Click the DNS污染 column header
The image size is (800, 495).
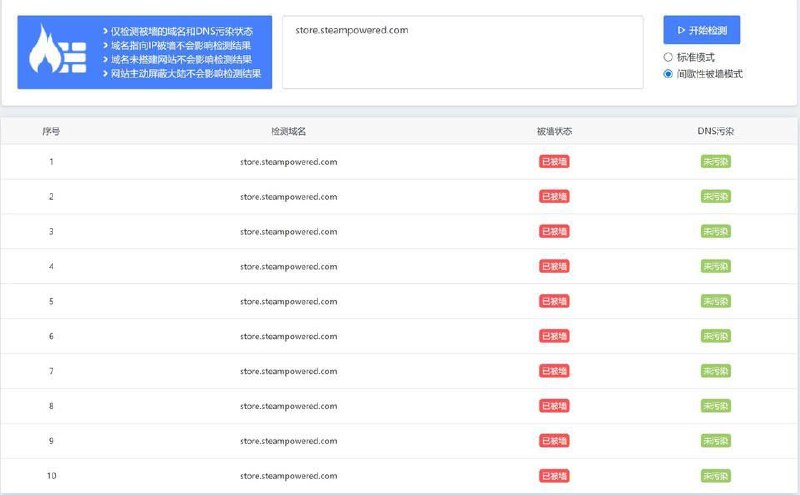(715, 131)
